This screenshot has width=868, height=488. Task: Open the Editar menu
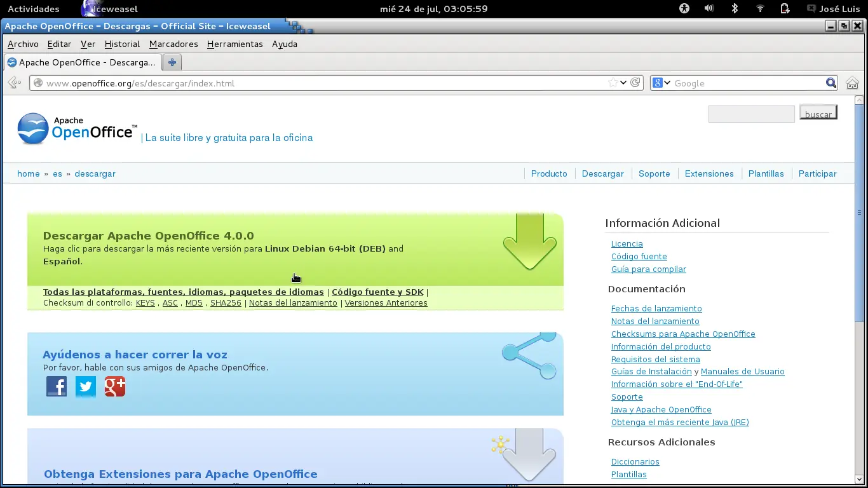[59, 44]
